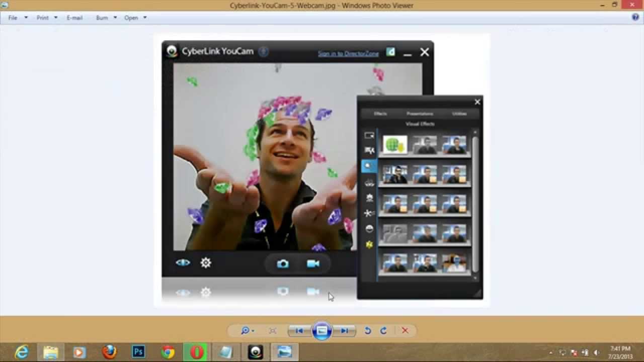Click the highlighted blue sidebar icon in the effects panel
The width and height of the screenshot is (644, 362).
369,165
